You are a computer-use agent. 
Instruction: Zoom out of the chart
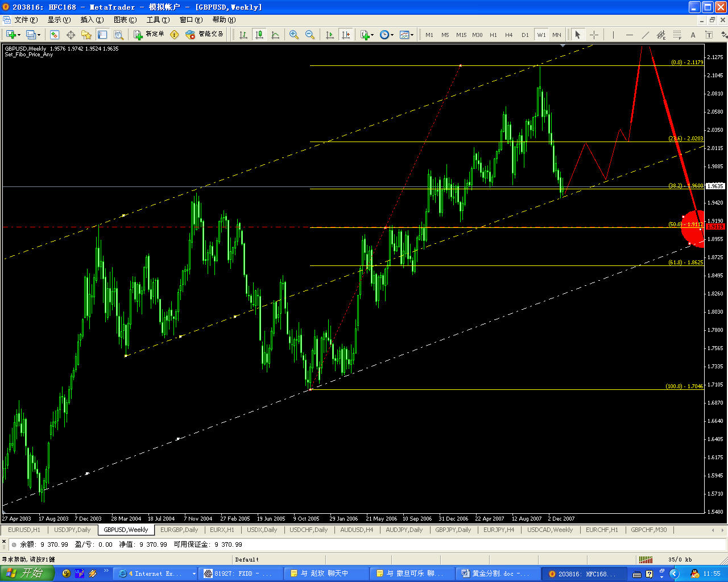tap(310, 35)
